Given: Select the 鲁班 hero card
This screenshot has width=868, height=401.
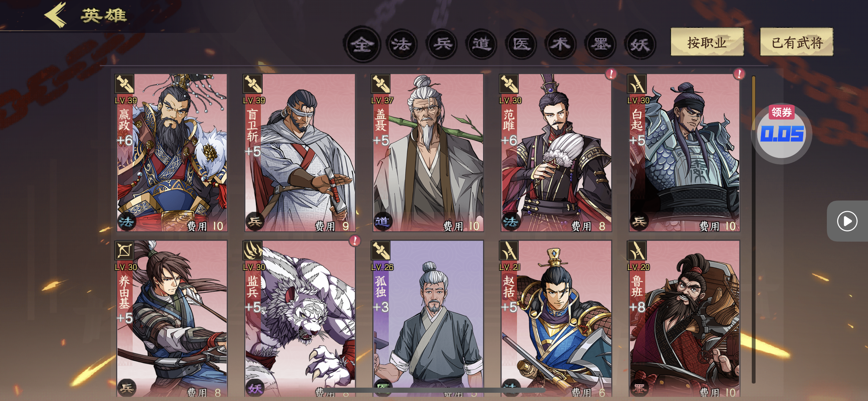Looking at the screenshot, I should (684, 319).
